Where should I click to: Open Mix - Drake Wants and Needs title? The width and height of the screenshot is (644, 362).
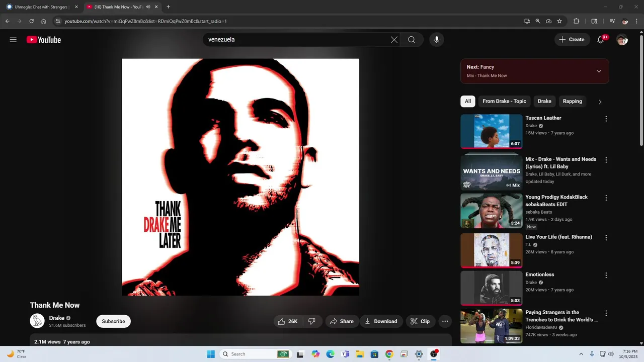(x=560, y=163)
